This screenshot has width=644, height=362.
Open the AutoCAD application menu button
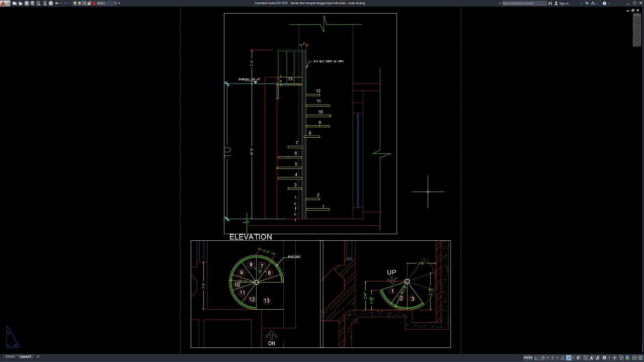(x=4, y=3)
